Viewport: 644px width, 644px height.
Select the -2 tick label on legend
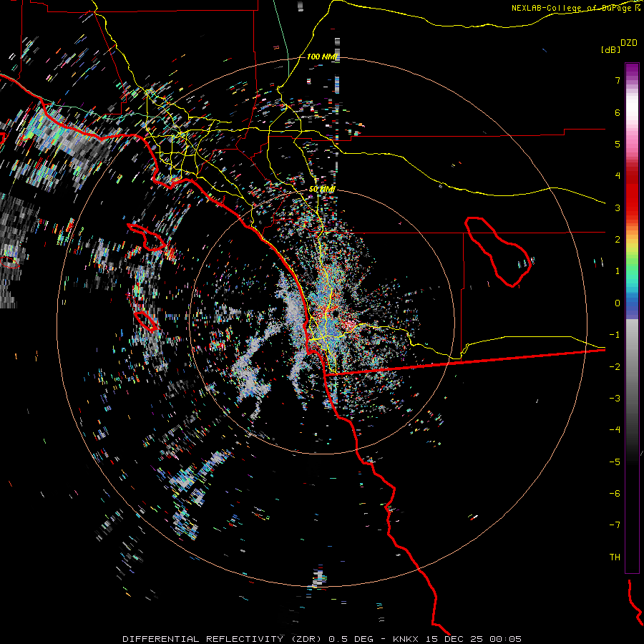point(615,367)
